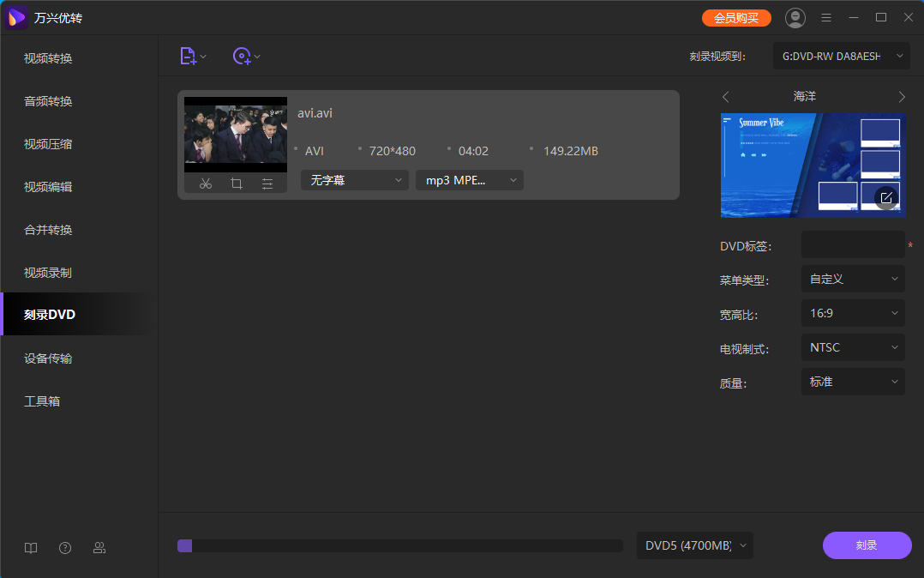This screenshot has height=578, width=924.
Task: Select 视频压缩 from the sidebar
Action: point(48,144)
